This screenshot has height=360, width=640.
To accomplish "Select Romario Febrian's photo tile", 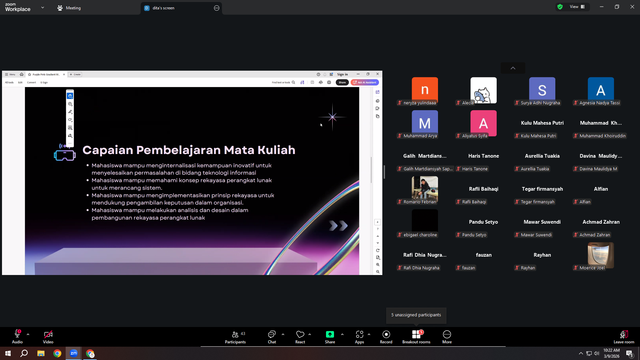I will click(x=425, y=188).
